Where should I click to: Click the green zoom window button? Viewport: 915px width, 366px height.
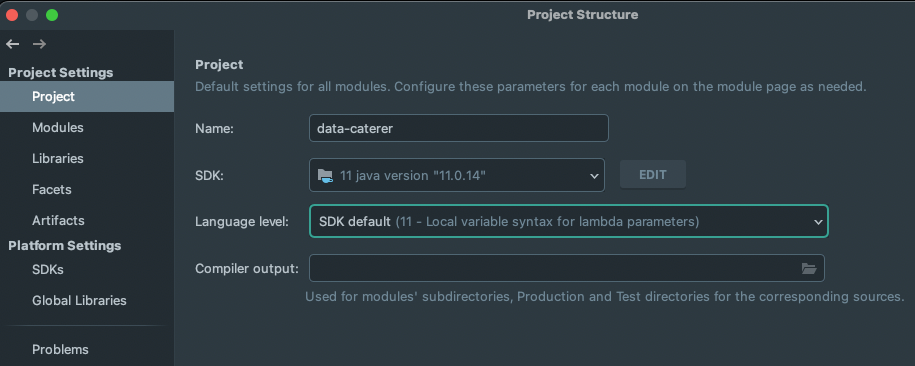click(52, 15)
